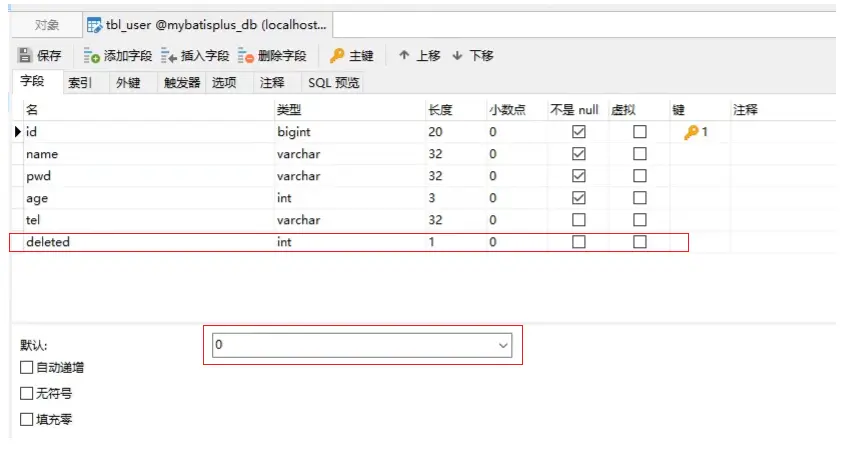
Task: Click the length 20 cell for id
Action: (456, 132)
